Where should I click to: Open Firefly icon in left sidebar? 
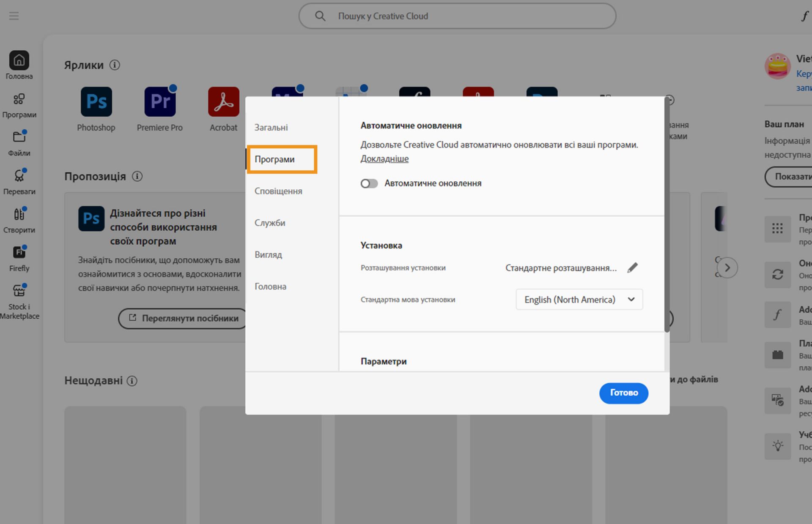tap(19, 253)
